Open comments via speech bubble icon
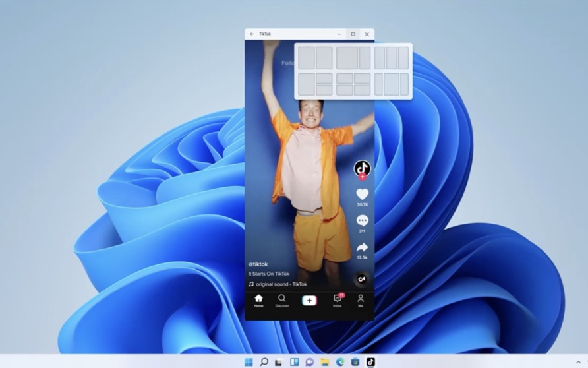 point(363,220)
